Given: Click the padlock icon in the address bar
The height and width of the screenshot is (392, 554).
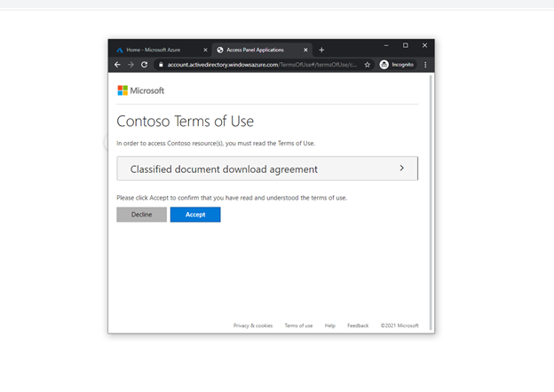Looking at the screenshot, I should [161, 65].
